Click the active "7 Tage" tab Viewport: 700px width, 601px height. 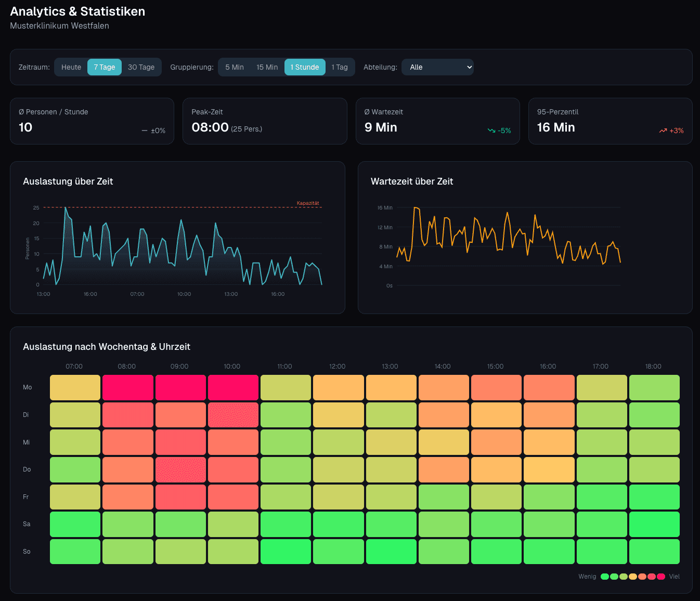pyautogui.click(x=104, y=67)
